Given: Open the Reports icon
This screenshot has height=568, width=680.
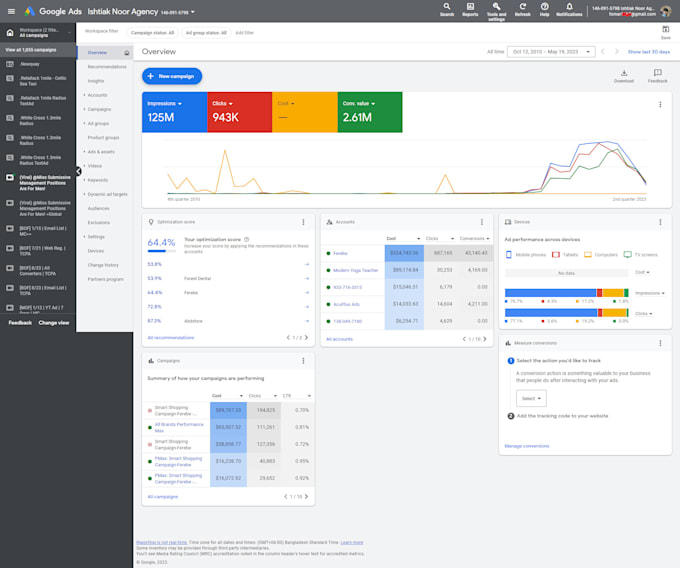Looking at the screenshot, I should [x=470, y=9].
